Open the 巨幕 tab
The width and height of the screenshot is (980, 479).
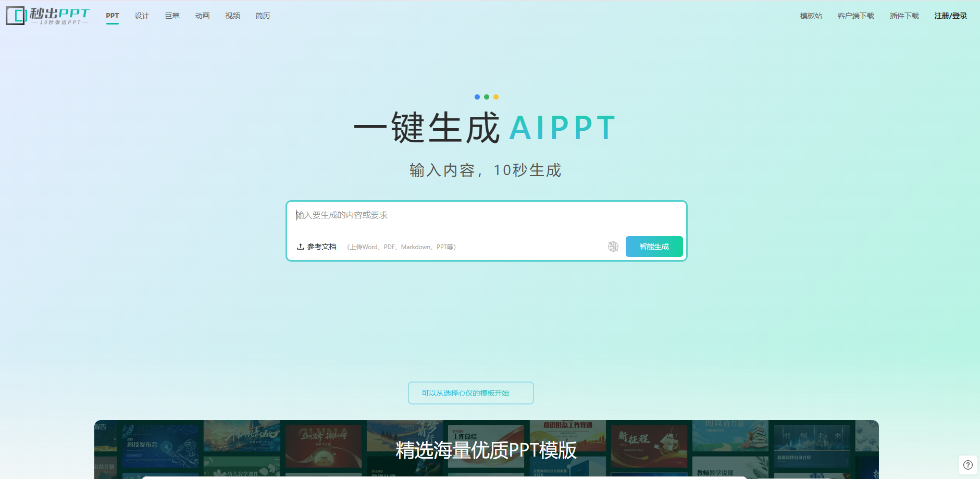(x=172, y=16)
